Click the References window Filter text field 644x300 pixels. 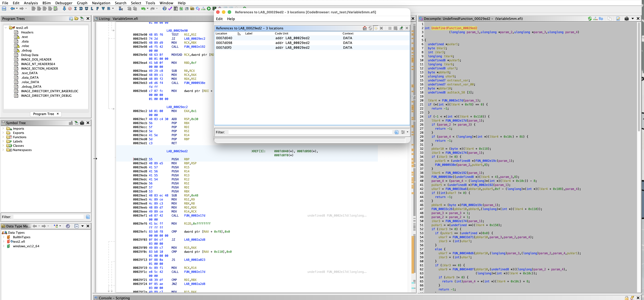310,132
